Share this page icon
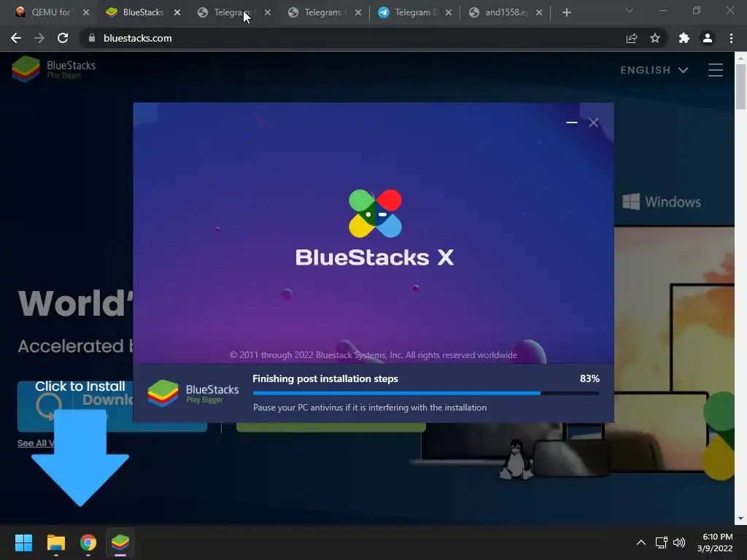 tap(632, 38)
